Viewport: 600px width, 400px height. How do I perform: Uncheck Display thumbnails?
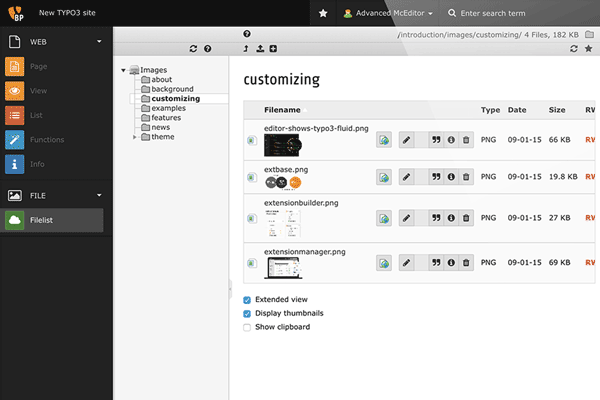click(248, 313)
